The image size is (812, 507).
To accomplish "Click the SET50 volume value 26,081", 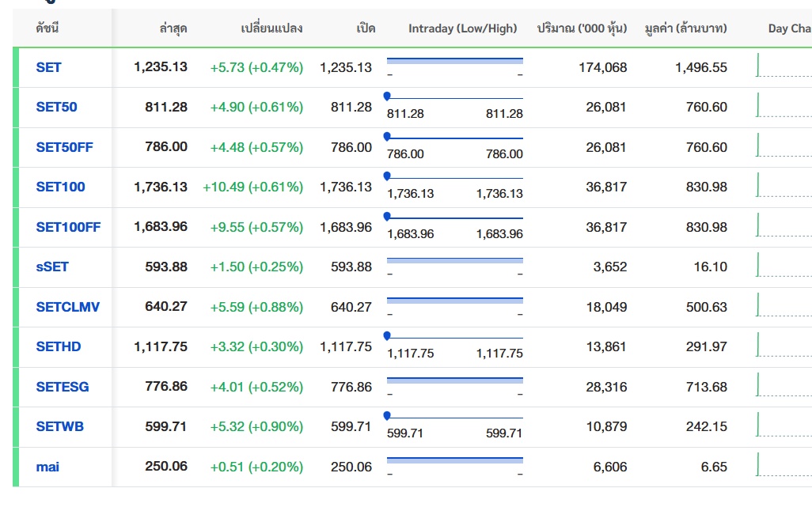I will coord(606,107).
